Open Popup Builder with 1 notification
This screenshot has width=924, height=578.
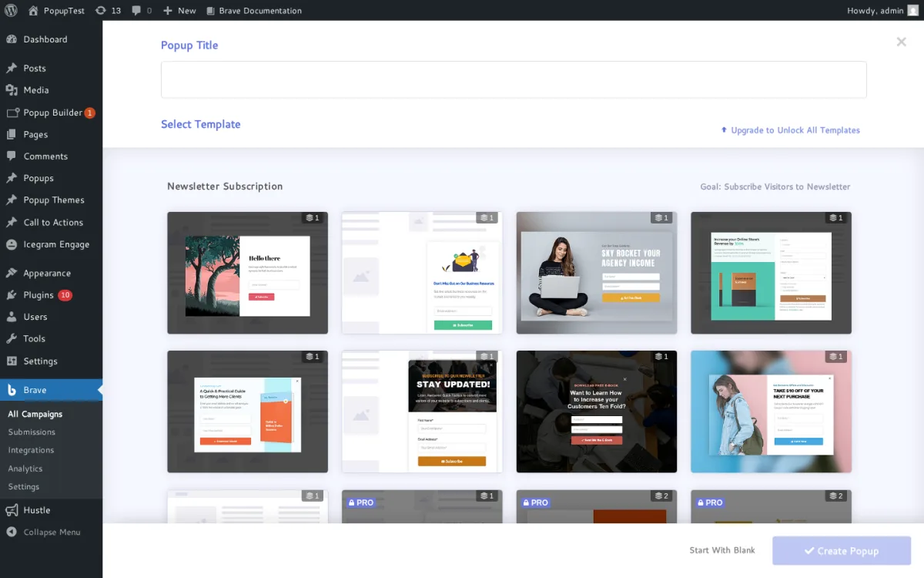[x=51, y=113]
